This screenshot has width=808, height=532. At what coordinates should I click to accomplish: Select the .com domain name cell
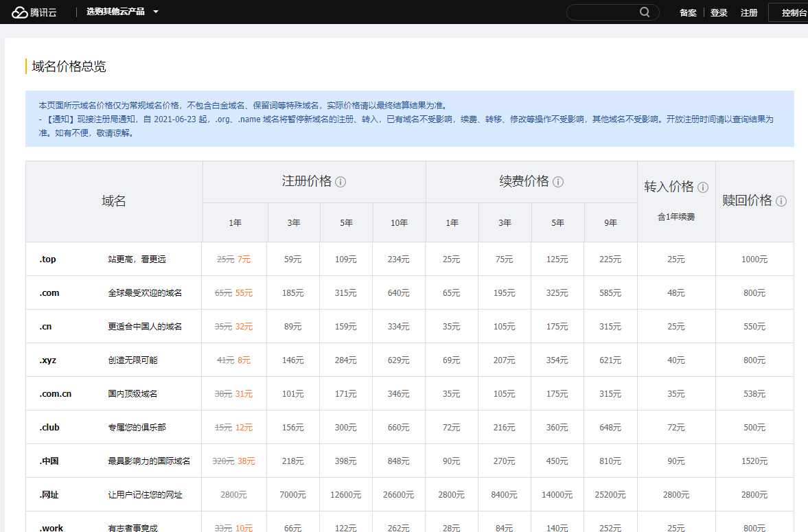(x=49, y=293)
